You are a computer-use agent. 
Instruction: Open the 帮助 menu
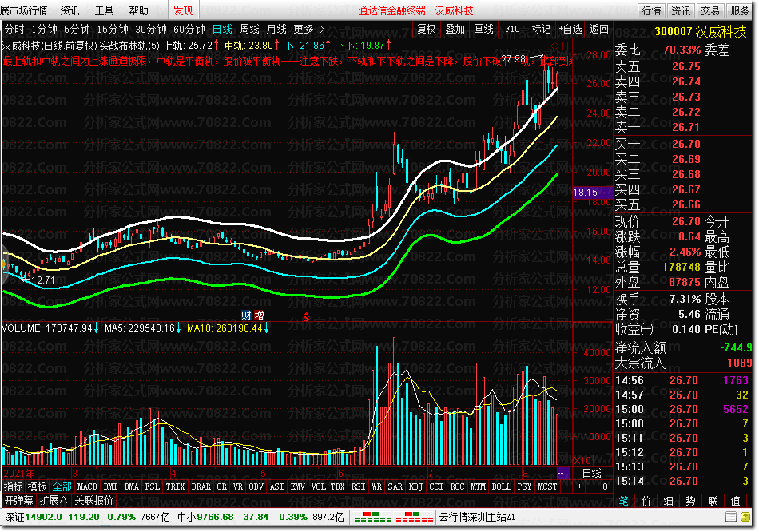(138, 10)
